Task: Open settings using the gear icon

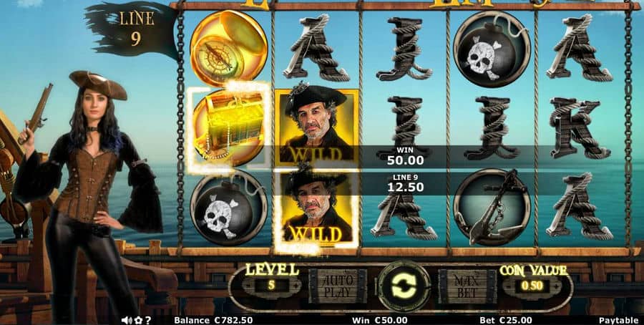Action: pyautogui.click(x=140, y=321)
